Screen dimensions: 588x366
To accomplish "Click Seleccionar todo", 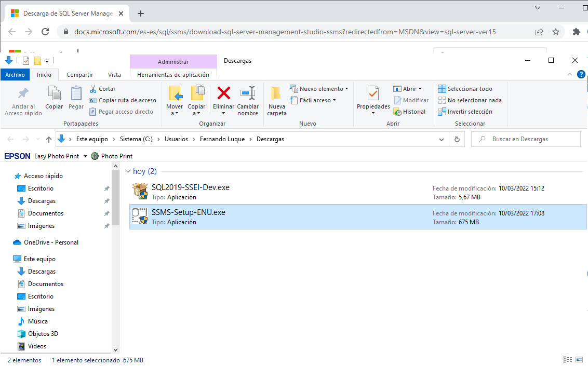I will pos(465,89).
